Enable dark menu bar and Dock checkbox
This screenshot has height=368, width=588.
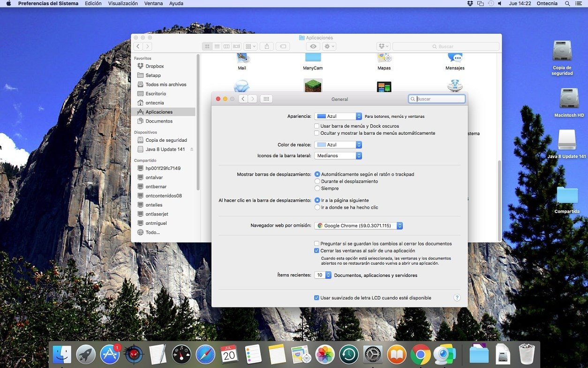[317, 126]
